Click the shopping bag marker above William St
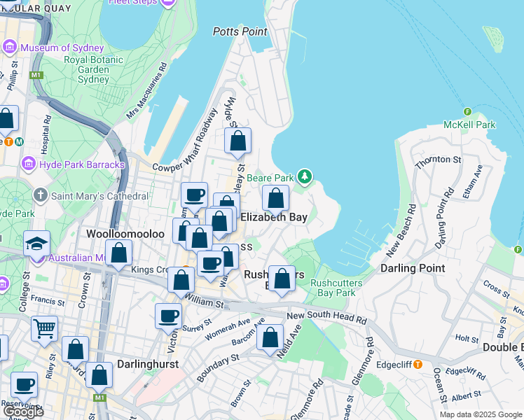524x420 pixels. tap(181, 282)
